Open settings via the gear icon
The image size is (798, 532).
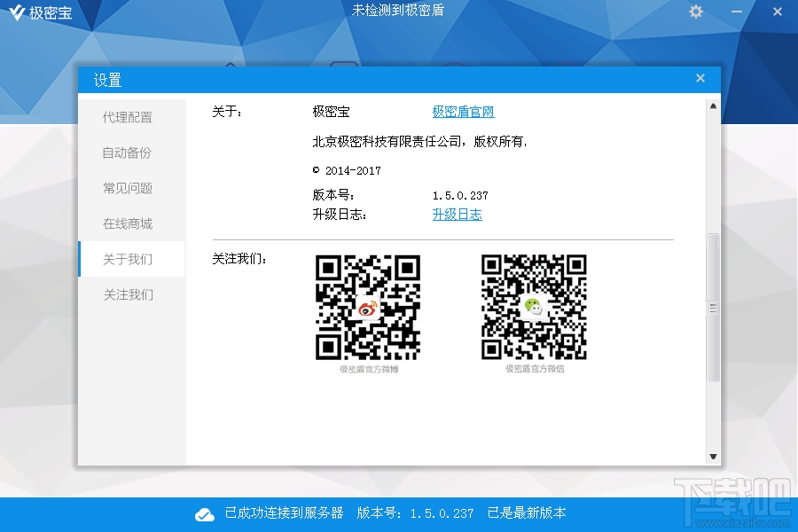pos(696,12)
